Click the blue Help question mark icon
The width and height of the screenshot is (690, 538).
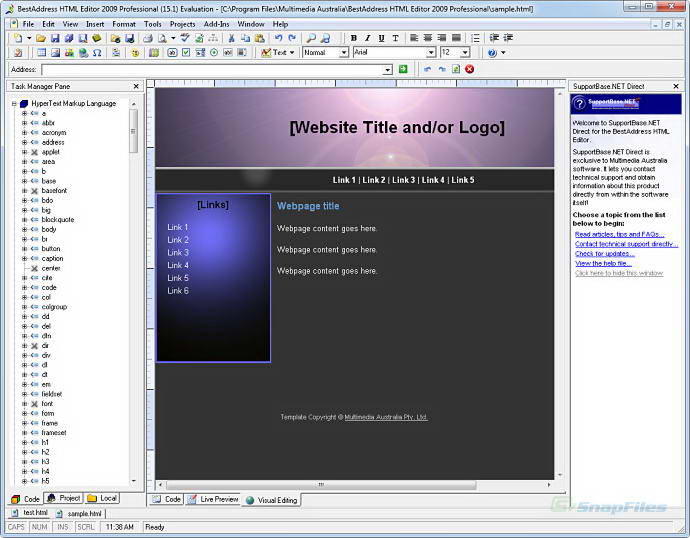pyautogui.click(x=492, y=53)
